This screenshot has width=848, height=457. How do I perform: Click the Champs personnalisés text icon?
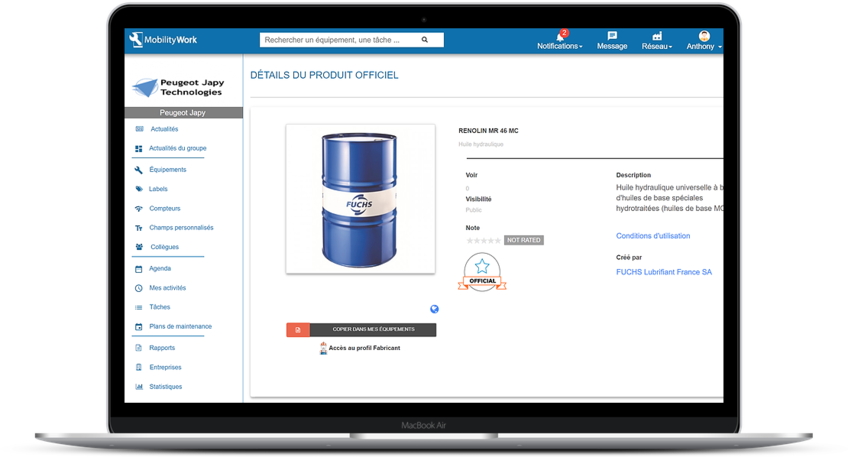[138, 228]
